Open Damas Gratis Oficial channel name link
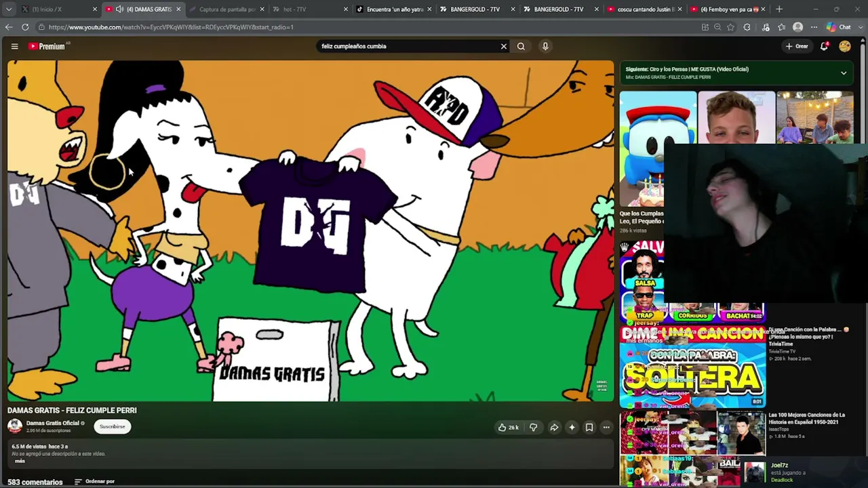The width and height of the screenshot is (868, 488). click(x=53, y=423)
